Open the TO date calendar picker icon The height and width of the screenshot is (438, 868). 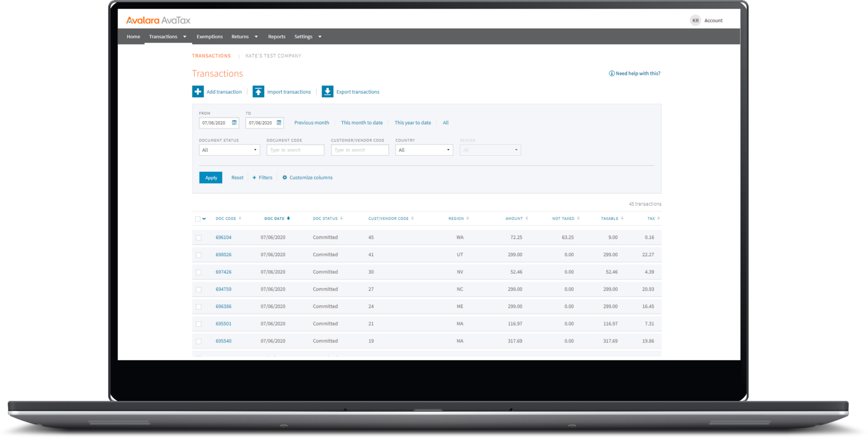279,123
